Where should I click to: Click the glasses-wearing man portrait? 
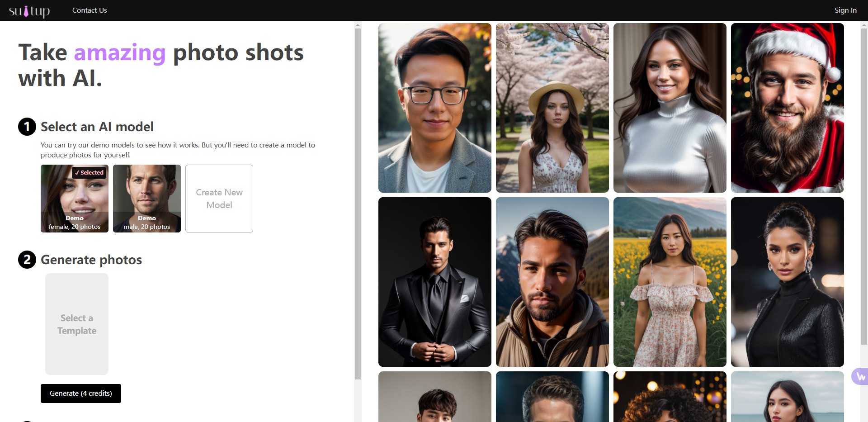434,108
